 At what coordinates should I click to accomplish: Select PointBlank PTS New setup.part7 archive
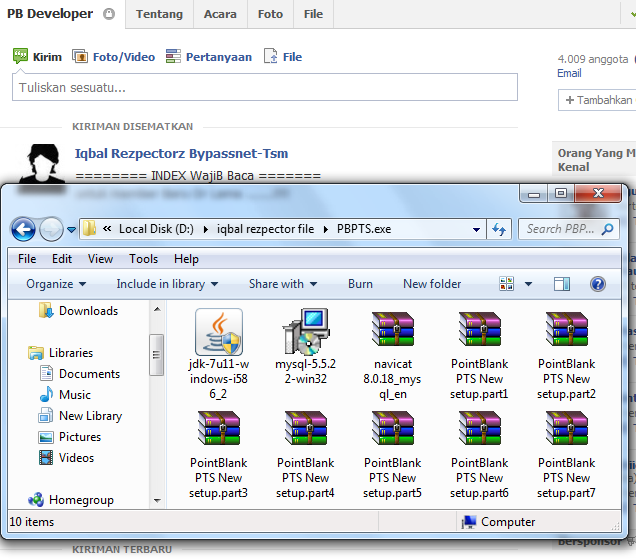coord(567,454)
